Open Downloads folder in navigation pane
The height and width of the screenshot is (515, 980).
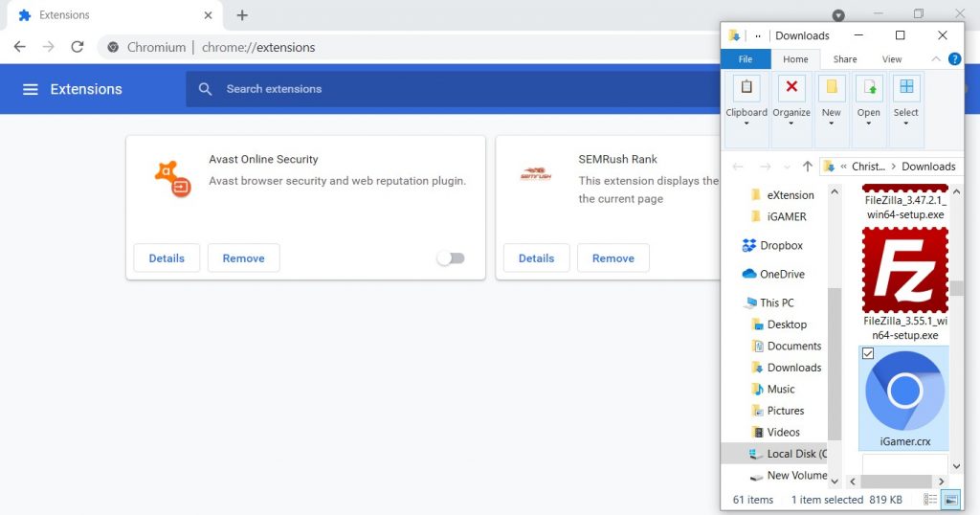pos(787,368)
